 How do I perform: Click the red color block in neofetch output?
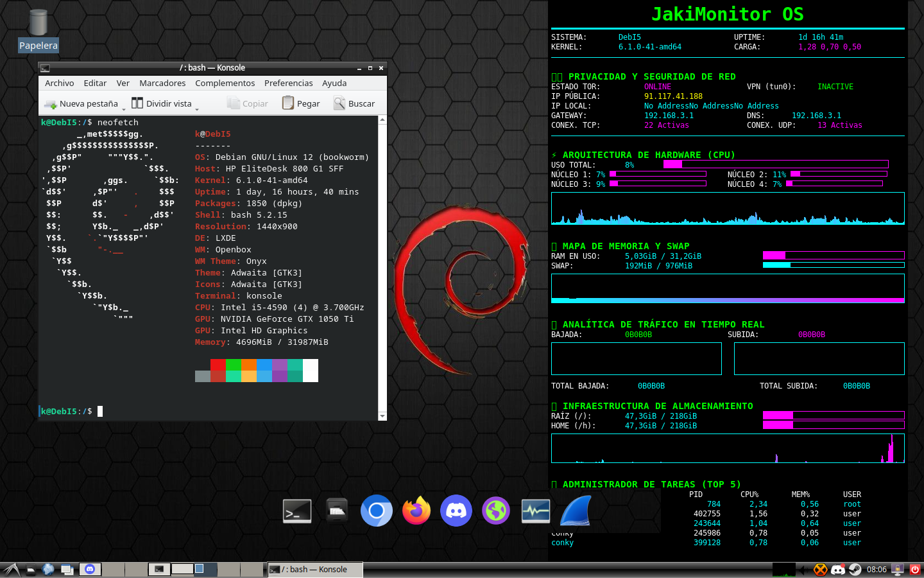[218, 365]
